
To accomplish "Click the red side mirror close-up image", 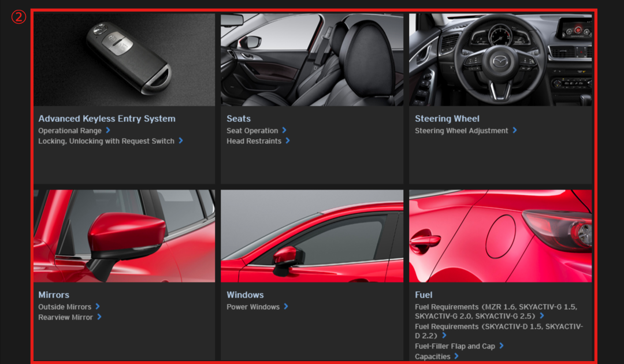I will click(124, 236).
